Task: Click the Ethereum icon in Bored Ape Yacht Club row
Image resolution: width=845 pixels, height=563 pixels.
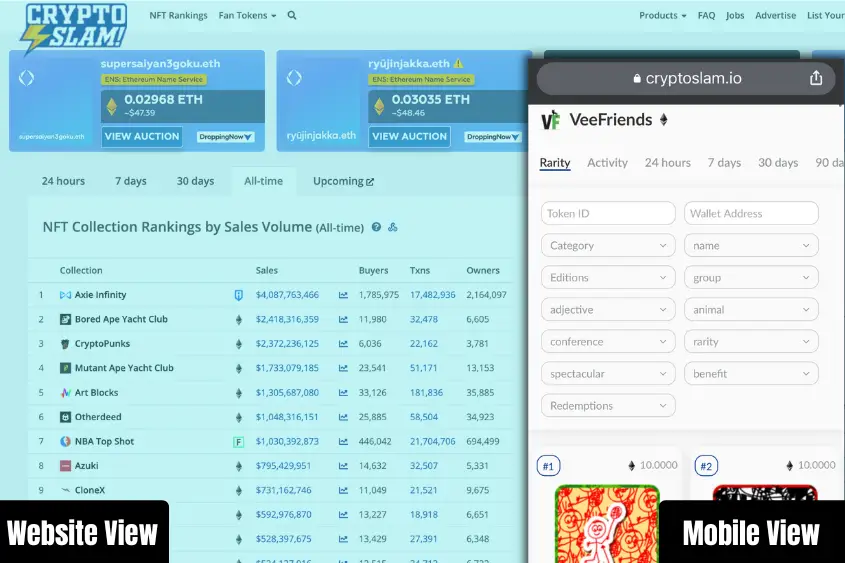Action: (x=238, y=319)
